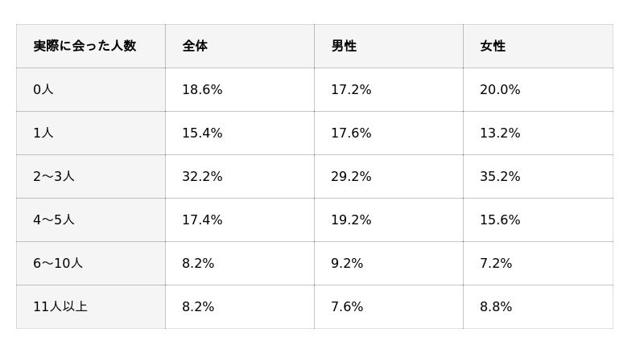Click the 6〜10人 row label
This screenshot has width=644, height=353.
91,264
